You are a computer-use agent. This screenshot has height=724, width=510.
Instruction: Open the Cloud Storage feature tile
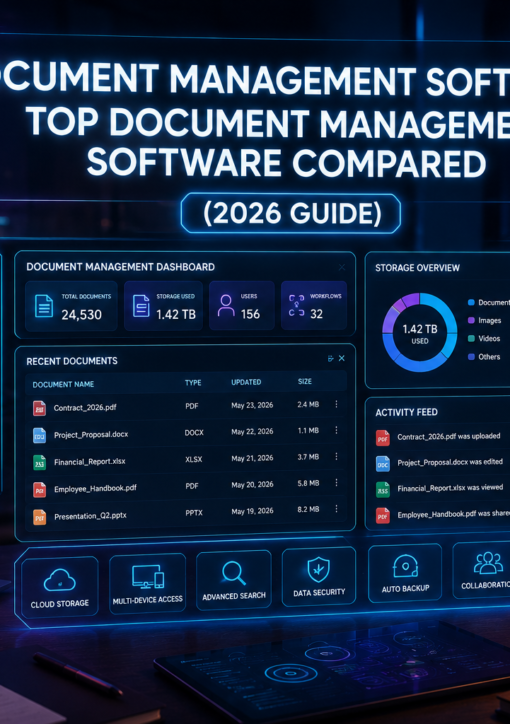[x=60, y=586]
